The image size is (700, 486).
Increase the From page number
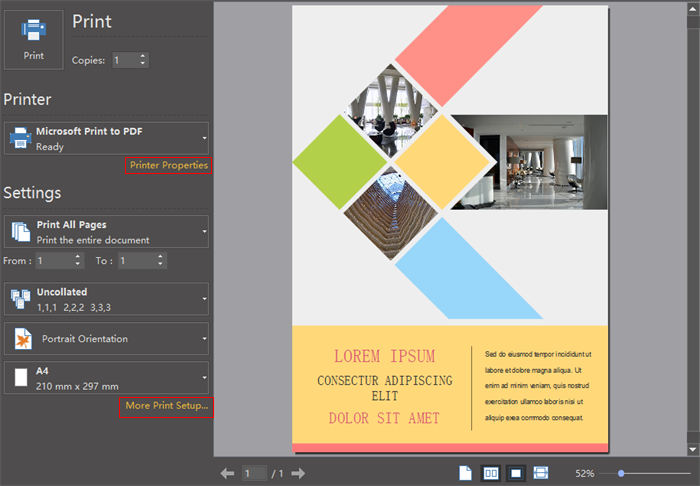pos(78,256)
